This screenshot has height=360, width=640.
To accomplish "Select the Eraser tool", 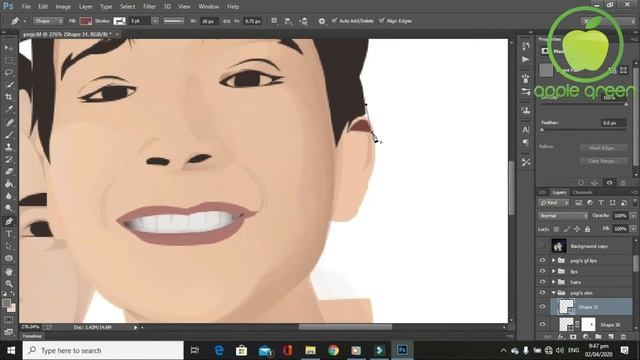I will [x=9, y=172].
